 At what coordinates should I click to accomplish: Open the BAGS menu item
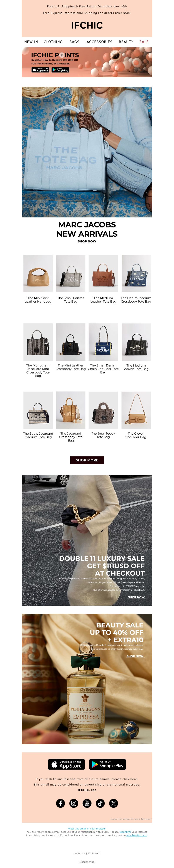coord(74,42)
